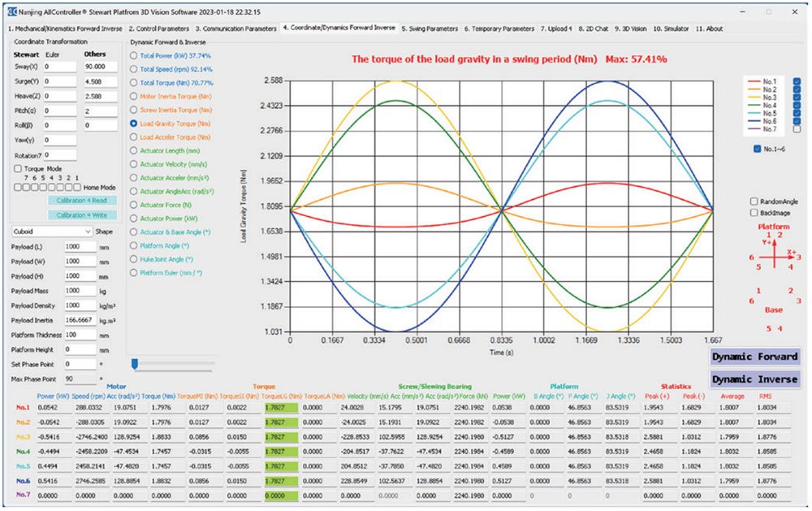Enable the RandomAngle checkbox

pos(753,201)
